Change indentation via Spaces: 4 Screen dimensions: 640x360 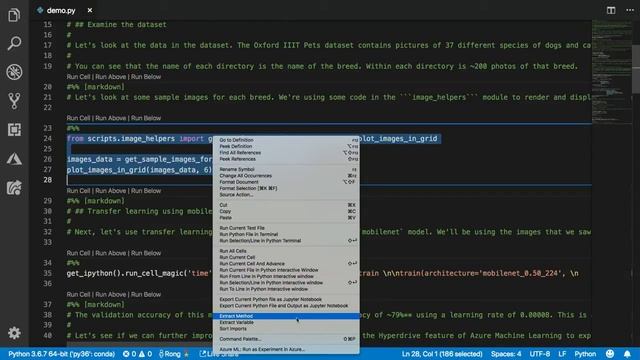point(506,354)
